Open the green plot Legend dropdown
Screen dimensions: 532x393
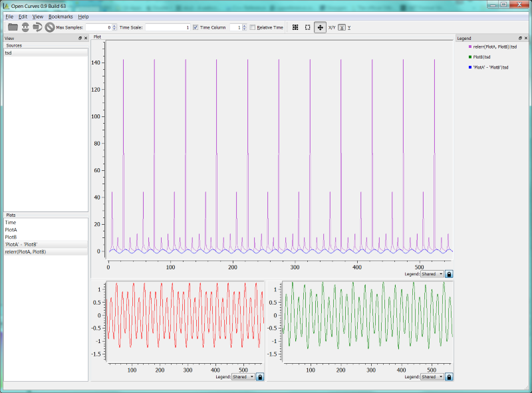click(x=432, y=377)
